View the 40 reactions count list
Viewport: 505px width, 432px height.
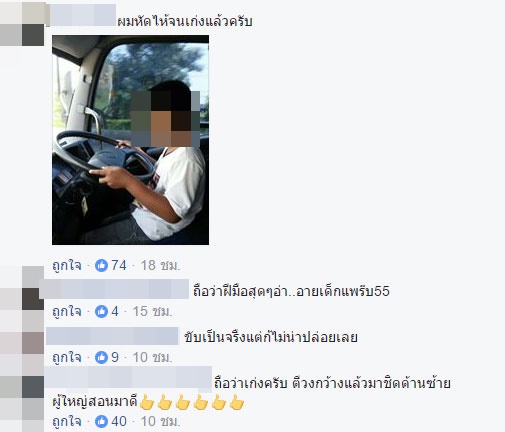pos(119,422)
